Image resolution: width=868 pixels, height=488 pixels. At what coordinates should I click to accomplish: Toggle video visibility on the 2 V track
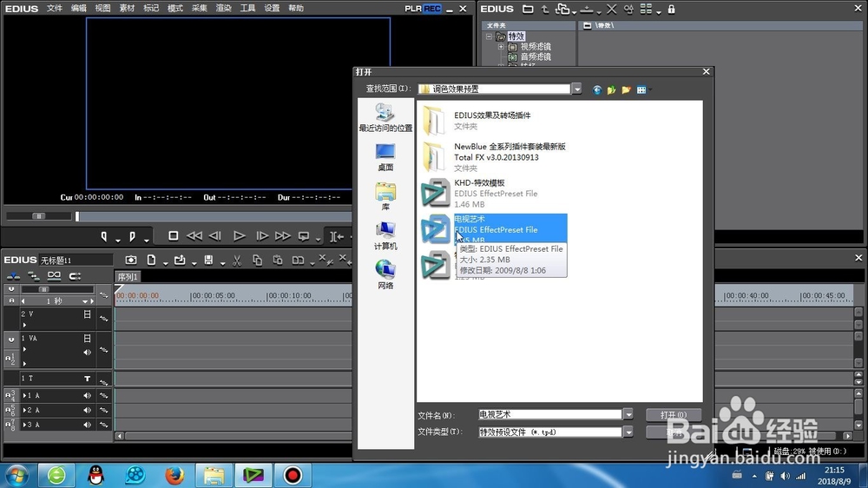pyautogui.click(x=88, y=314)
